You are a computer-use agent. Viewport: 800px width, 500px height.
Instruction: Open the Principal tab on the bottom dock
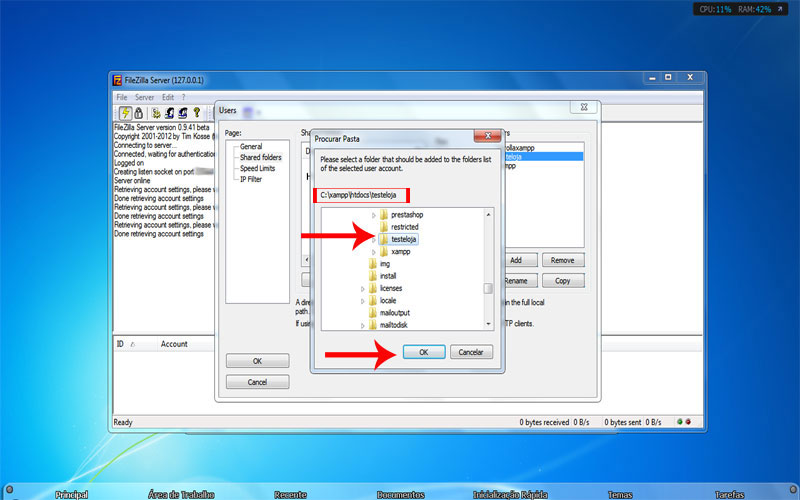click(71, 494)
